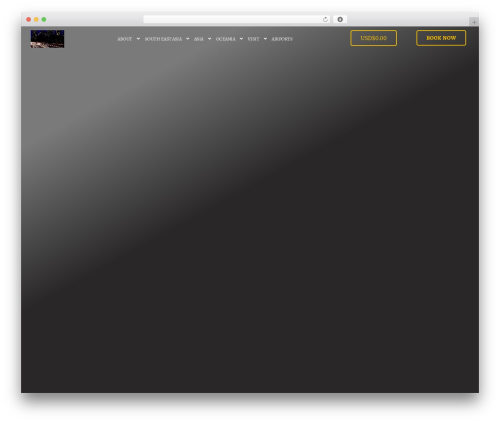Open a new tab with plus icon
500x423 pixels.
(x=474, y=22)
